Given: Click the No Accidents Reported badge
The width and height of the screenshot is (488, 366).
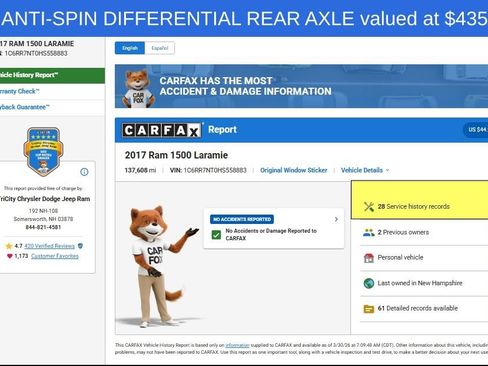Looking at the screenshot, I should [242, 219].
